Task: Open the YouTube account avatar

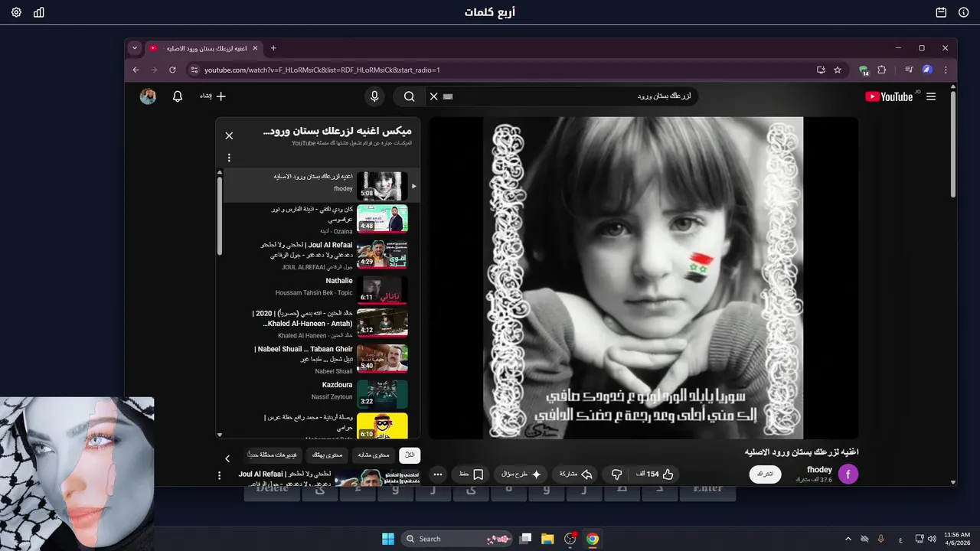Action: [148, 96]
